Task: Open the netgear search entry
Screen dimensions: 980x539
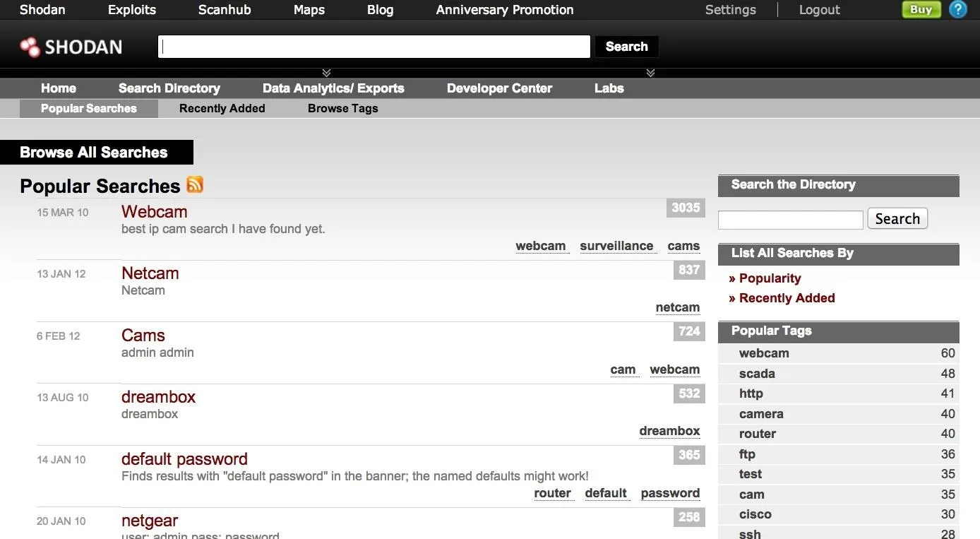Action: (x=150, y=521)
